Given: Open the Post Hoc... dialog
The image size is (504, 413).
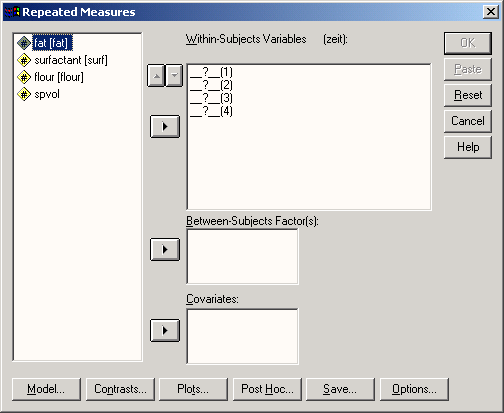Looking at the screenshot, I should 267,389.
